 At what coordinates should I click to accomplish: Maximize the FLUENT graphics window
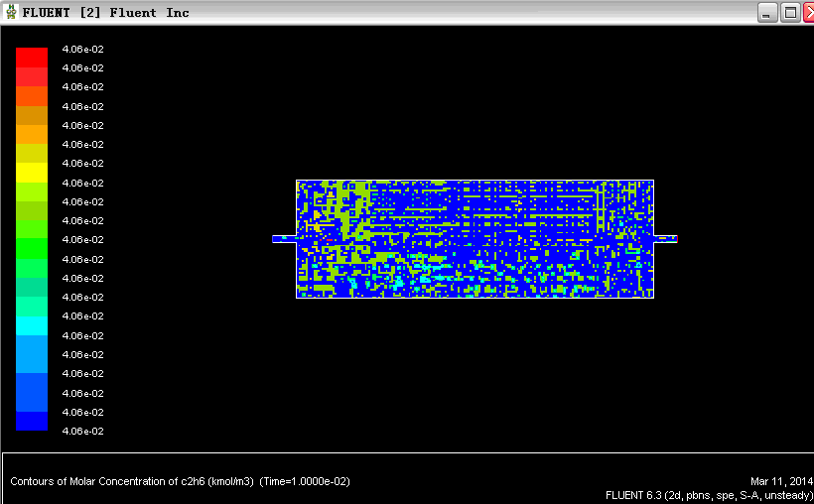[790, 13]
